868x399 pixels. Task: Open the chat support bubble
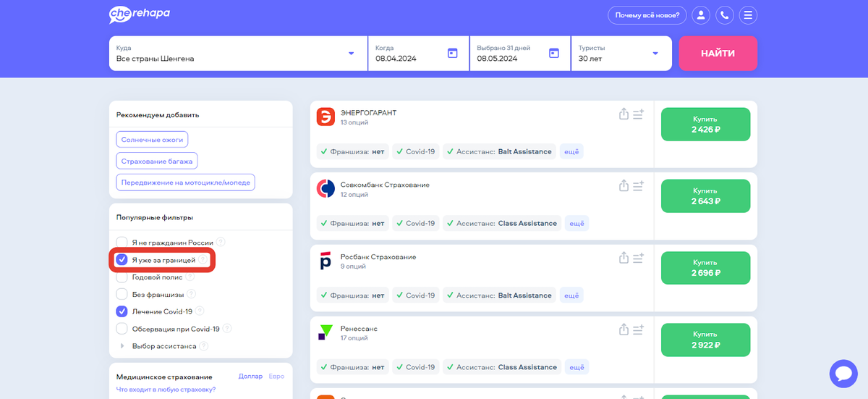pyautogui.click(x=843, y=374)
